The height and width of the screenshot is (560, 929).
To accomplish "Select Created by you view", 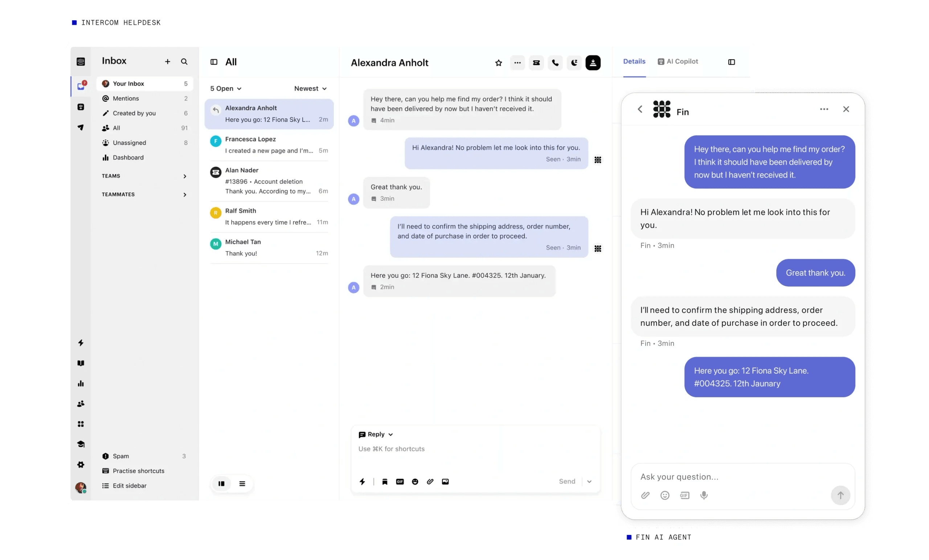I will [144, 113].
